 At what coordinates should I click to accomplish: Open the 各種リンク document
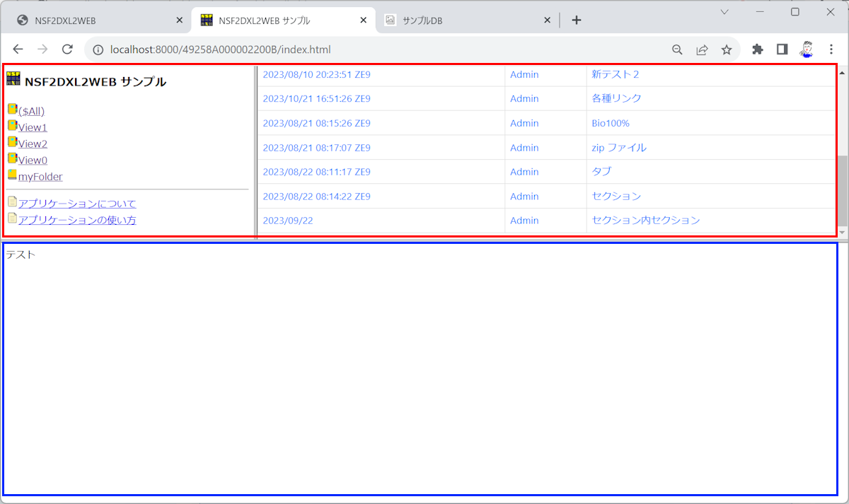[x=616, y=98]
